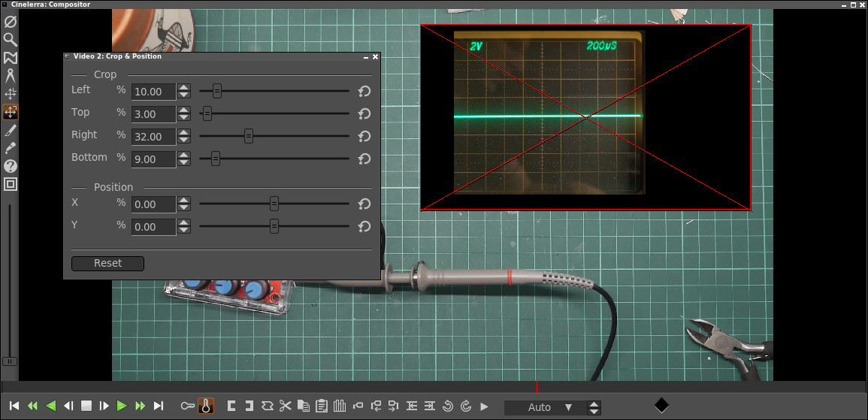The width and height of the screenshot is (868, 420).
Task: Reset the Left crop value
Action: (x=364, y=92)
